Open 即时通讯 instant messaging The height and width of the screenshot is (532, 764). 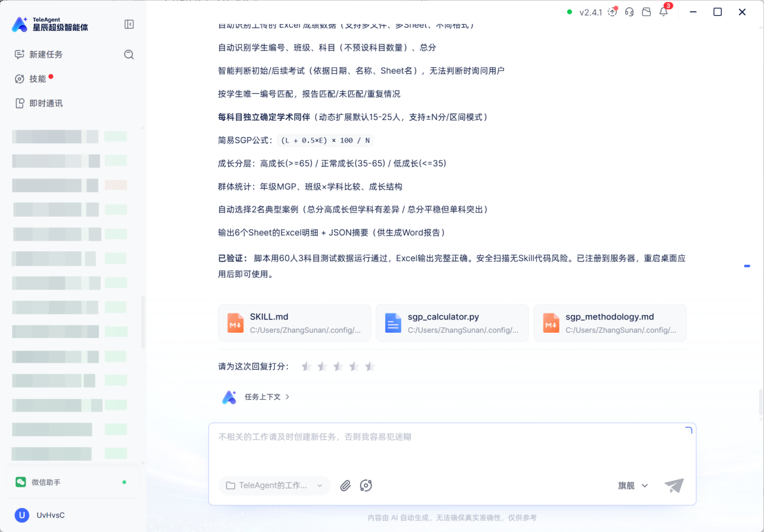[x=39, y=103]
